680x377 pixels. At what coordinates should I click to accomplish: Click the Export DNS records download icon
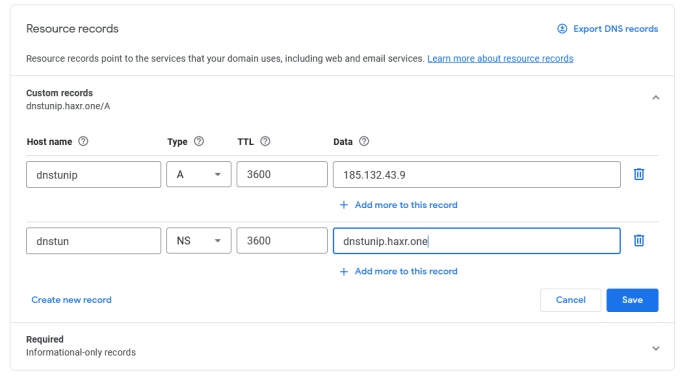tap(562, 29)
